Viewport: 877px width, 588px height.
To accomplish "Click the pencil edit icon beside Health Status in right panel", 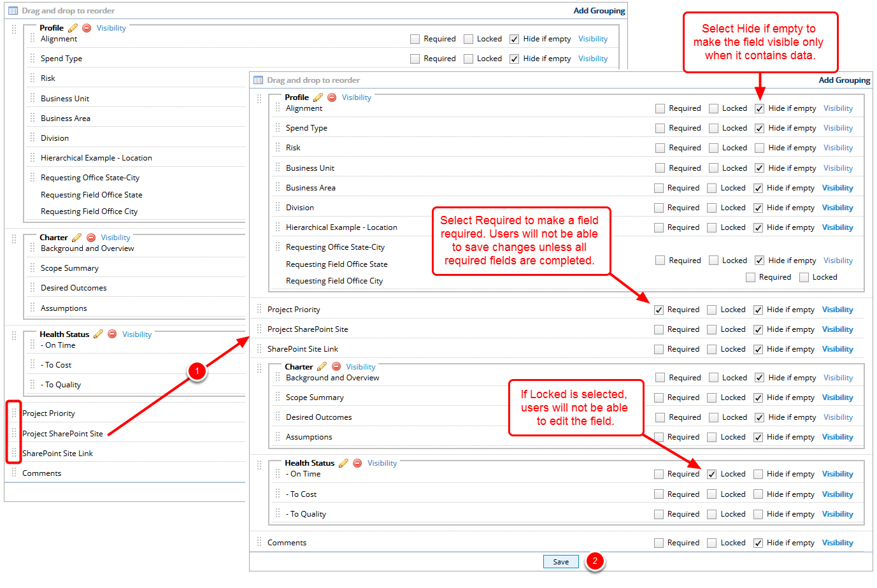I will 343,463.
